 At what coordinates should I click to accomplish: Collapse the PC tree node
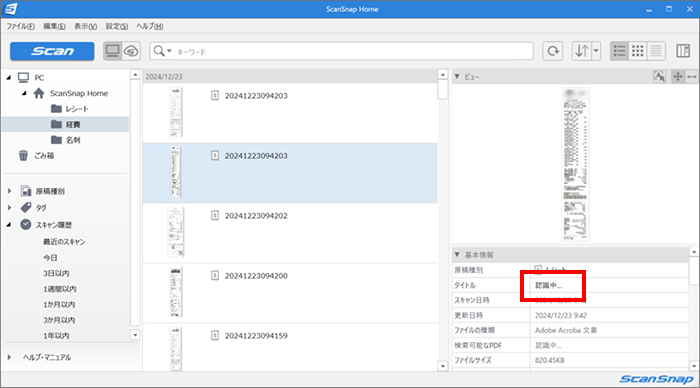(8, 78)
